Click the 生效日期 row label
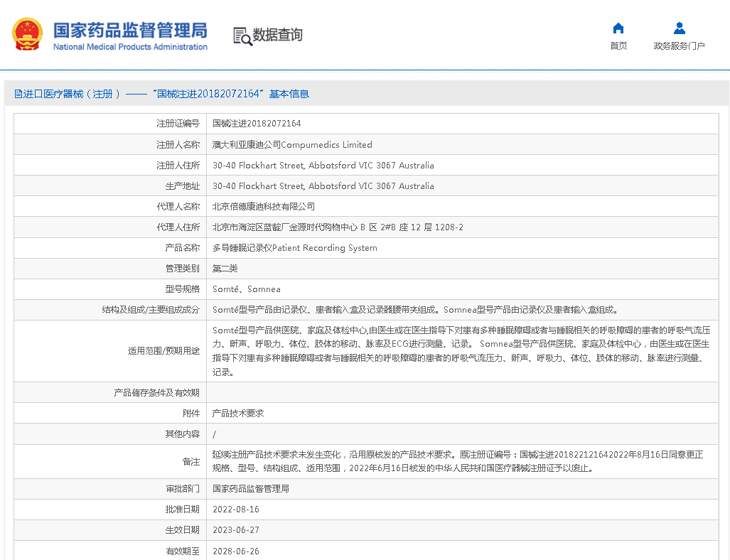The height and width of the screenshot is (560, 730). pyautogui.click(x=183, y=529)
